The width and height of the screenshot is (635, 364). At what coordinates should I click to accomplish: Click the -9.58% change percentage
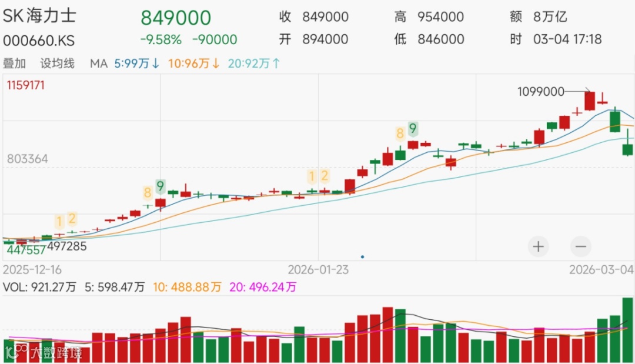pyautogui.click(x=161, y=39)
